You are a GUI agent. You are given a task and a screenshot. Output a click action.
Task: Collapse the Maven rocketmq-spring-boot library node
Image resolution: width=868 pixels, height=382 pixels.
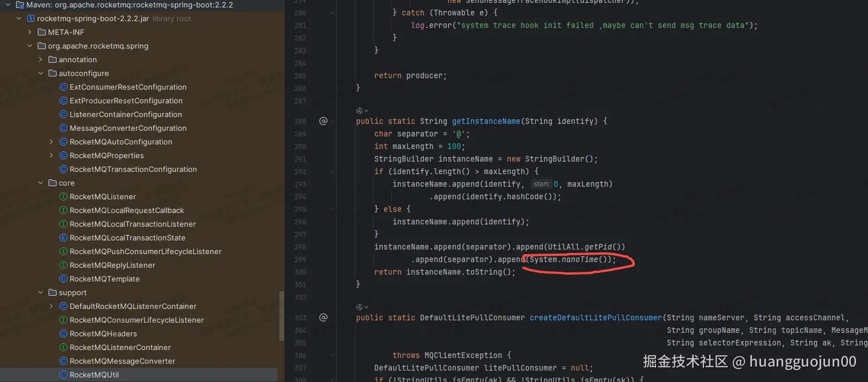coord(8,5)
